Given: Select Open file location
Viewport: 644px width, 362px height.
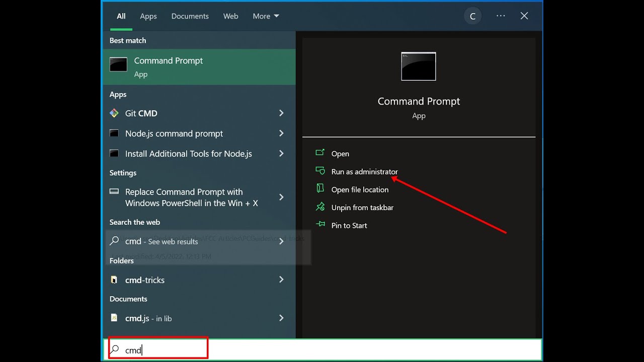Looking at the screenshot, I should (x=360, y=190).
